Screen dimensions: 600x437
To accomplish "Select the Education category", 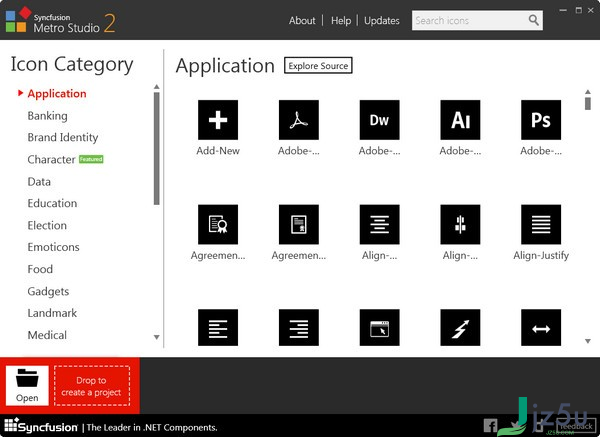I will [52, 203].
